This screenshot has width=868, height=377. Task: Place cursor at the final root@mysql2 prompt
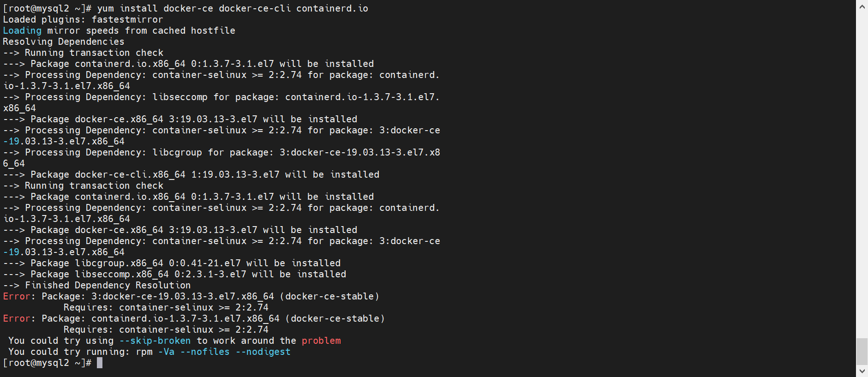click(x=99, y=363)
